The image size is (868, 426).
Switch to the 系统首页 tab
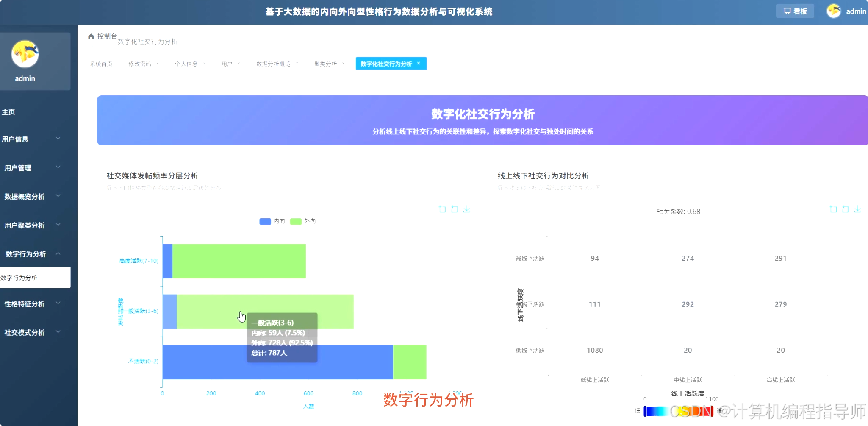pos(101,64)
